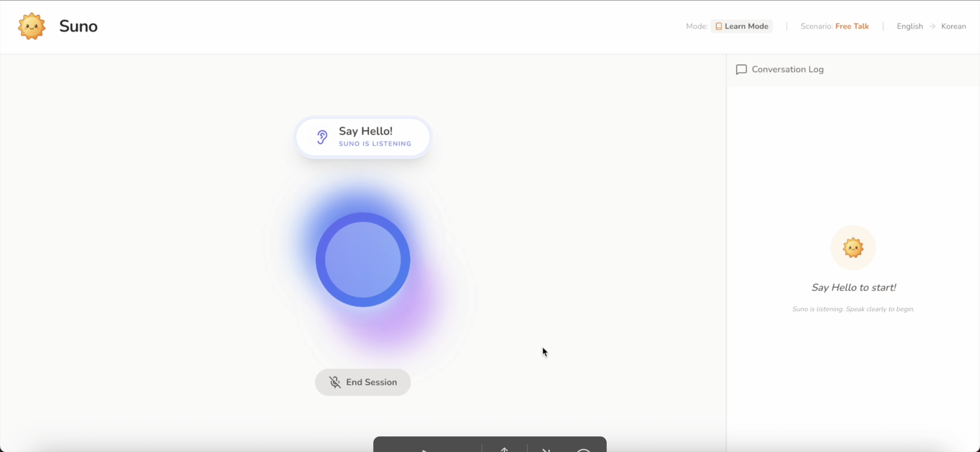
Task: Click the Suno title text
Action: 78,26
